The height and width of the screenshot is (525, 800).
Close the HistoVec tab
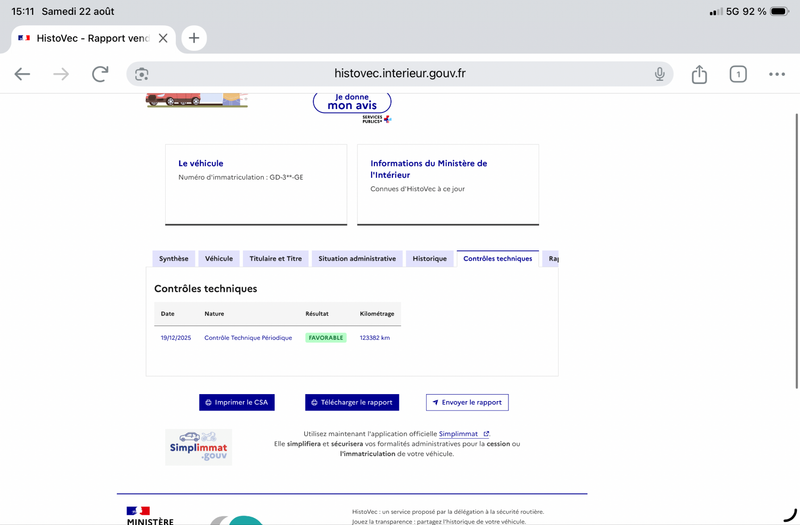click(163, 38)
